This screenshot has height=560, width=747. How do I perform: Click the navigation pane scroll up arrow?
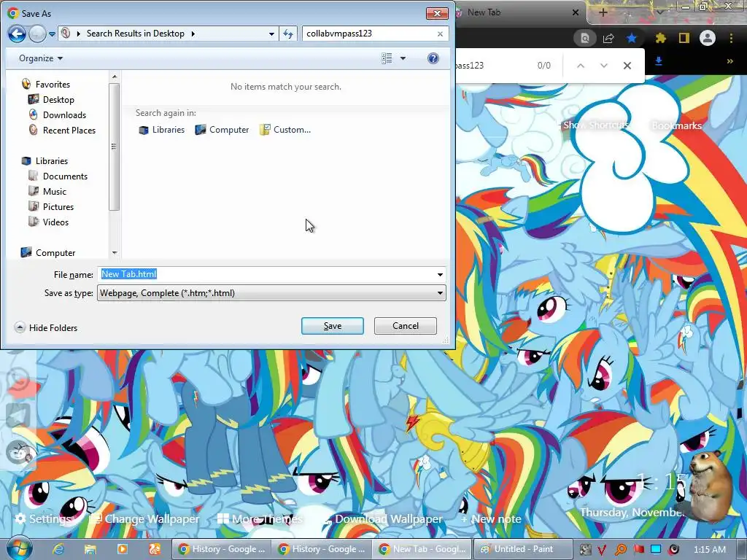[114, 76]
